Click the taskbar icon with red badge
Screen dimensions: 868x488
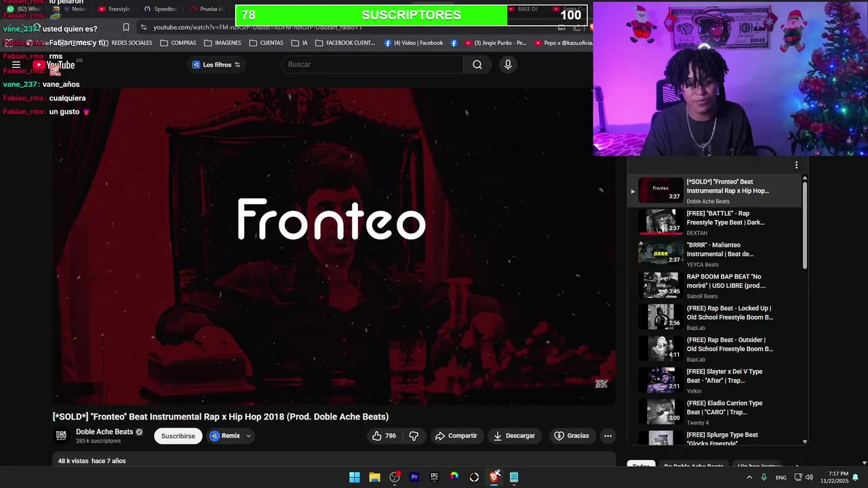(395, 477)
